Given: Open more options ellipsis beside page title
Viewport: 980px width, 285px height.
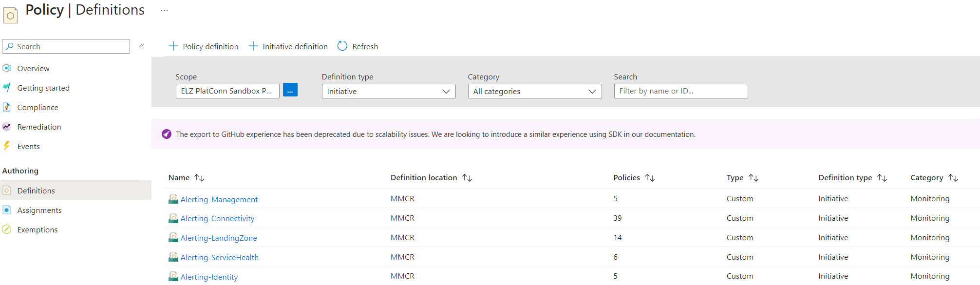Looking at the screenshot, I should tap(164, 10).
